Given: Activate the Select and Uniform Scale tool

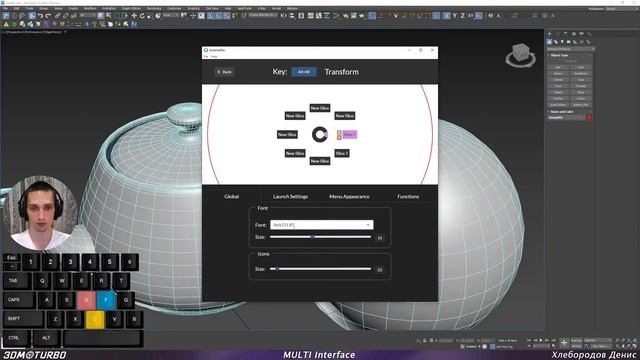Looking at the screenshot, I should pyautogui.click(x=150, y=16).
